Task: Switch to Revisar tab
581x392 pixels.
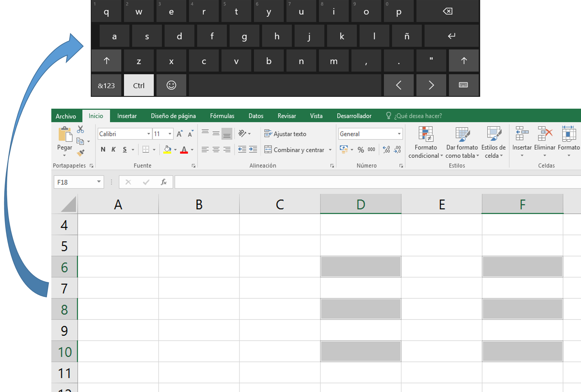Action: (x=287, y=116)
